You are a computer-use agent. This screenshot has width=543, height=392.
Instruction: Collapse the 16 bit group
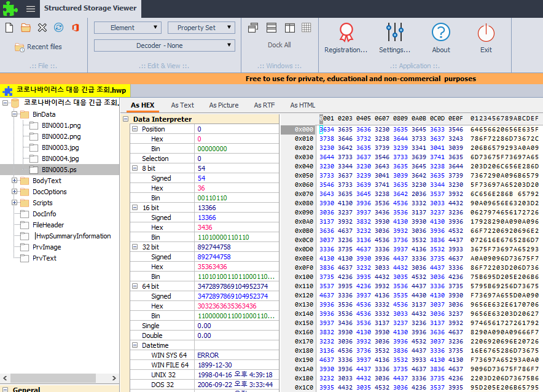coord(135,208)
